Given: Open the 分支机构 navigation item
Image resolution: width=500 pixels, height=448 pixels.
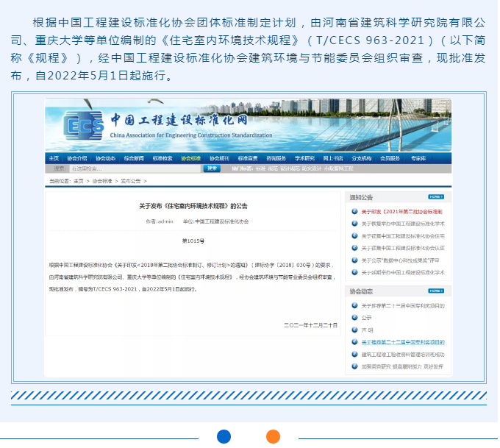Looking at the screenshot, I should [x=362, y=158].
